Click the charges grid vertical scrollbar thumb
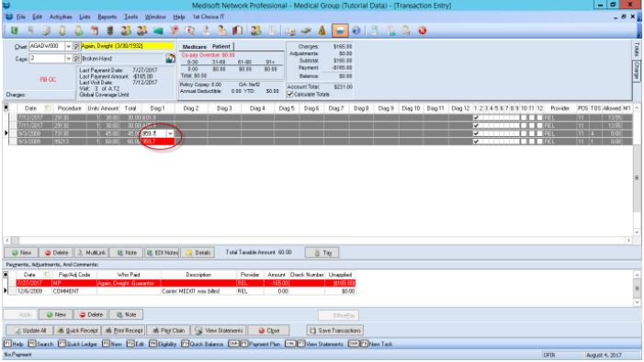This screenshot has width=644, height=362. point(637,177)
